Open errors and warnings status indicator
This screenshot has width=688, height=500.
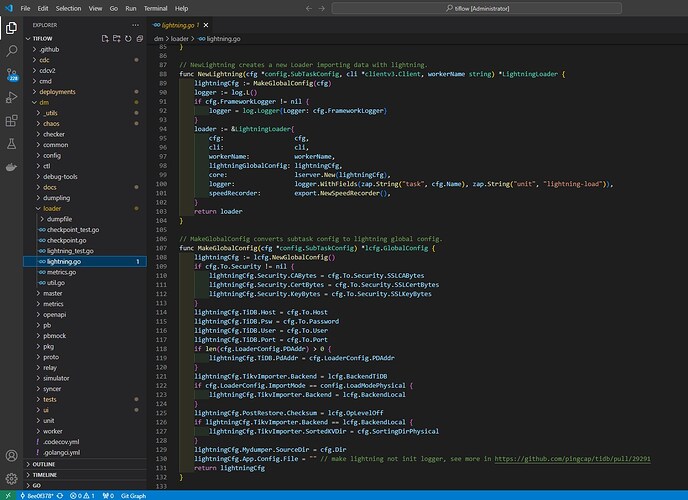point(82,496)
